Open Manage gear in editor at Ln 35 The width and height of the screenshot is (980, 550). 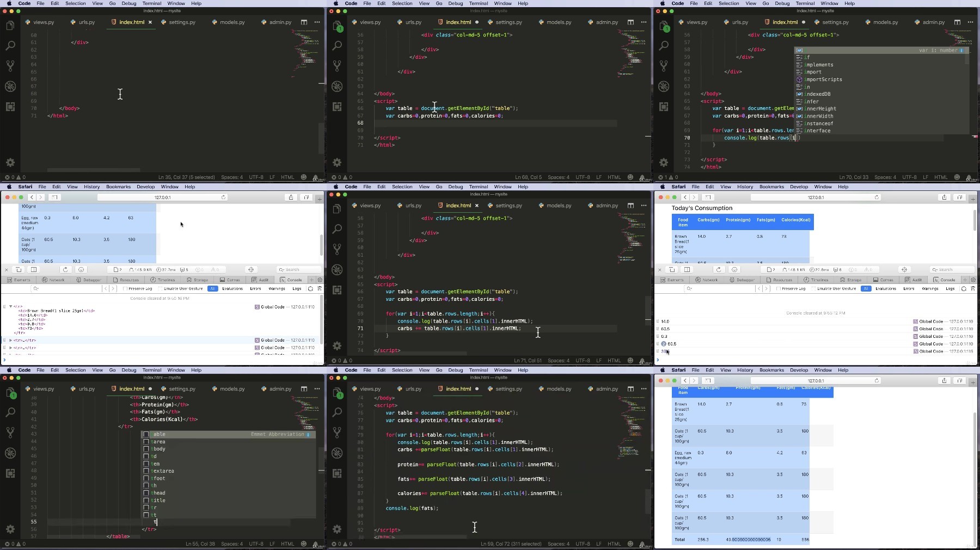(10, 162)
